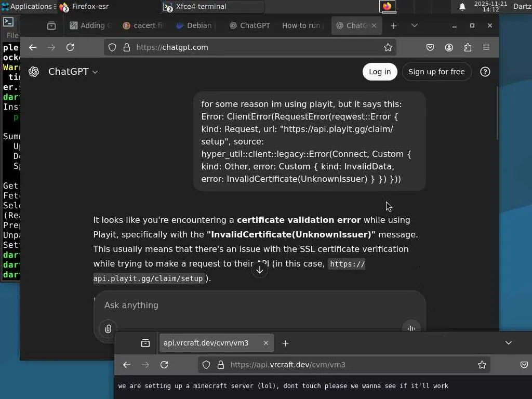Open the Pocket save icon in toolbar

point(430,47)
